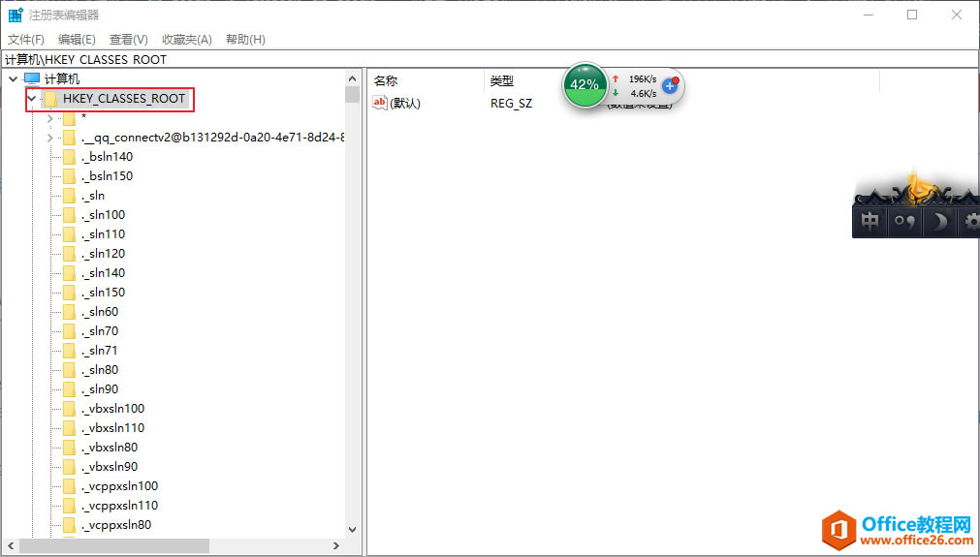Screen dimensions: 980x557
Task: Click the 196K/s upload speed readout
Action: [x=643, y=79]
